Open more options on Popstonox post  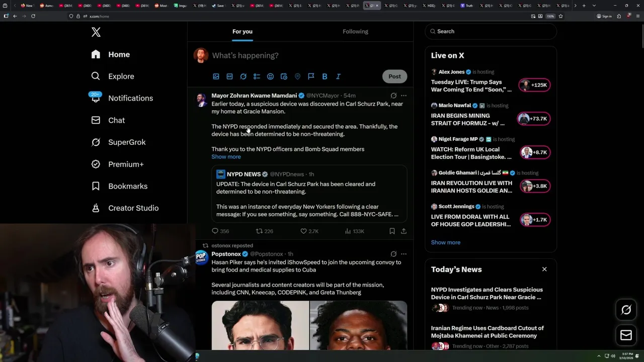click(x=404, y=254)
